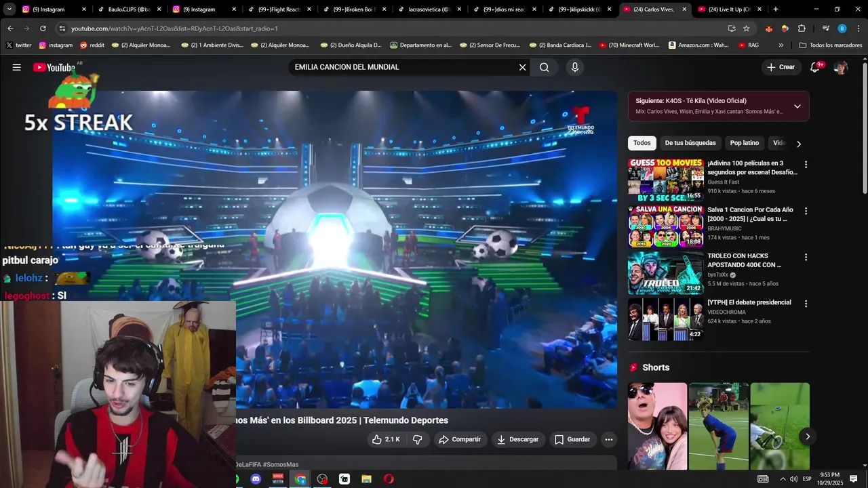Click Compartir share button
868x488 pixels.
pyautogui.click(x=459, y=439)
